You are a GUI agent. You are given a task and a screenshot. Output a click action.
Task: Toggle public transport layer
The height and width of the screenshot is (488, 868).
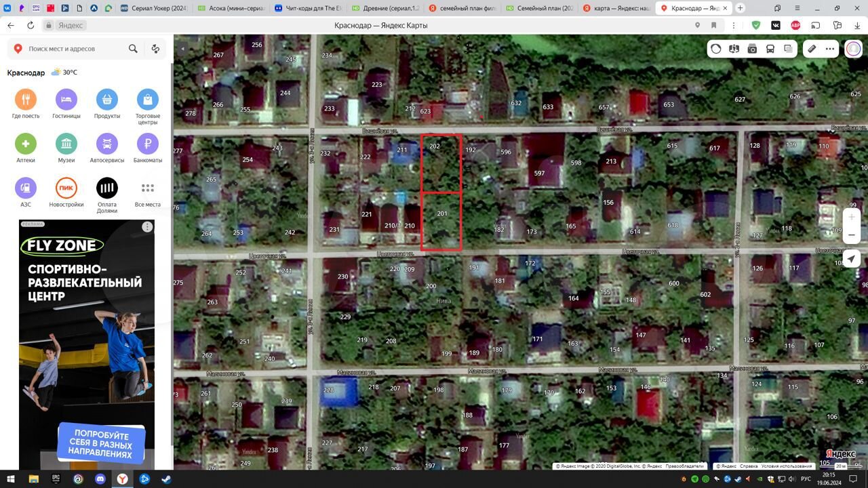(770, 49)
